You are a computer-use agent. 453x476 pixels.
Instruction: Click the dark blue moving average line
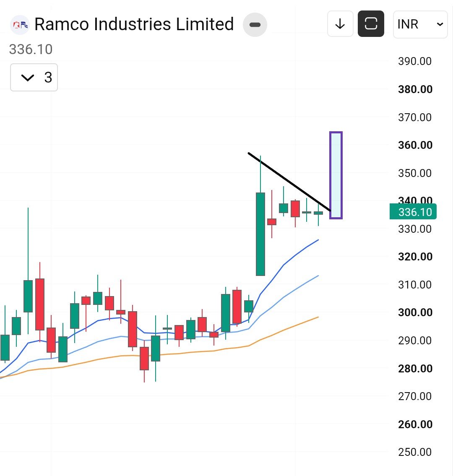[284, 265]
